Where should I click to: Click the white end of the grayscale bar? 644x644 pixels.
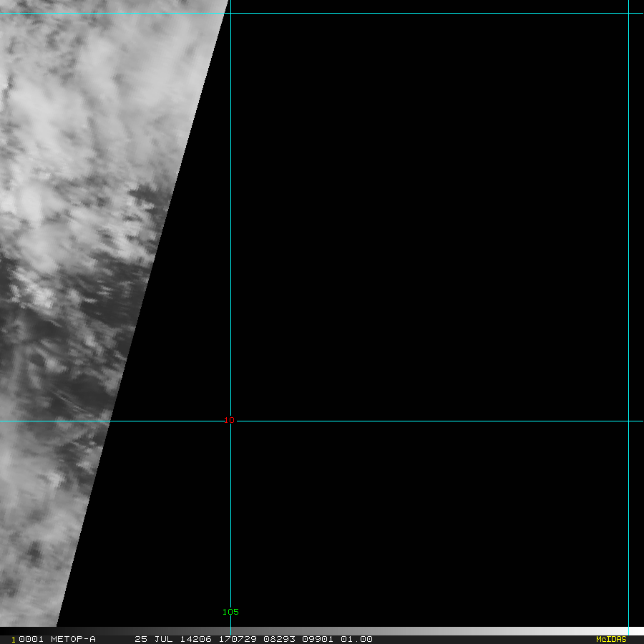click(x=636, y=631)
